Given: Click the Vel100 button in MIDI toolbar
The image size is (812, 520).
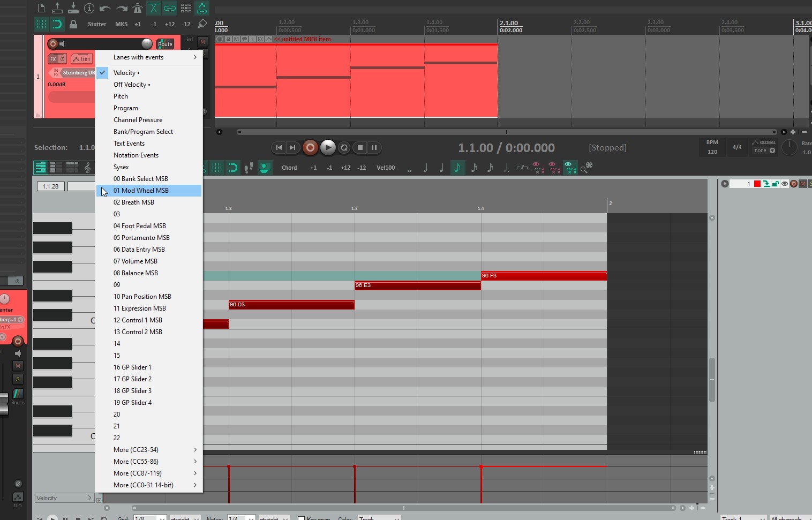Looking at the screenshot, I should [386, 168].
